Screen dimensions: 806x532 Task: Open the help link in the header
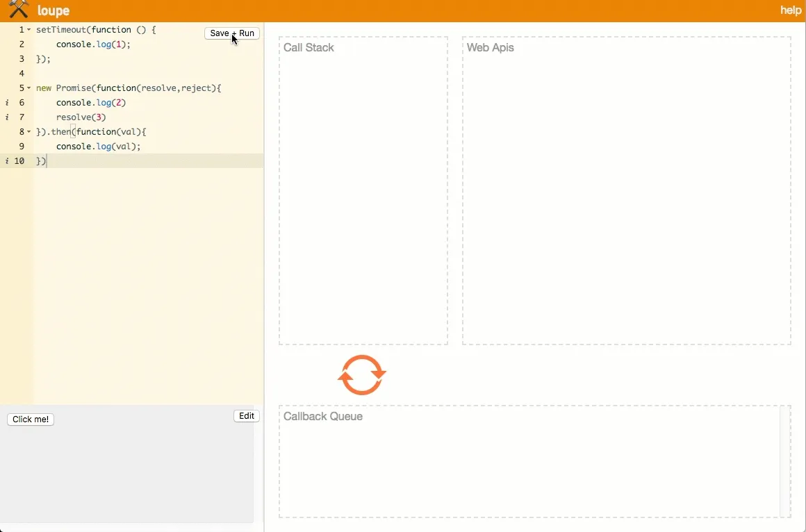click(x=791, y=10)
